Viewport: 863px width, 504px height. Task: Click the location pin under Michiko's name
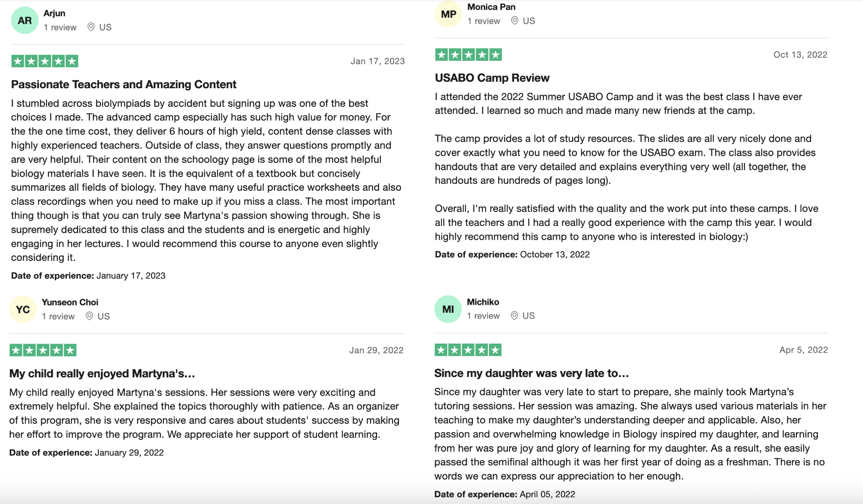click(x=514, y=316)
